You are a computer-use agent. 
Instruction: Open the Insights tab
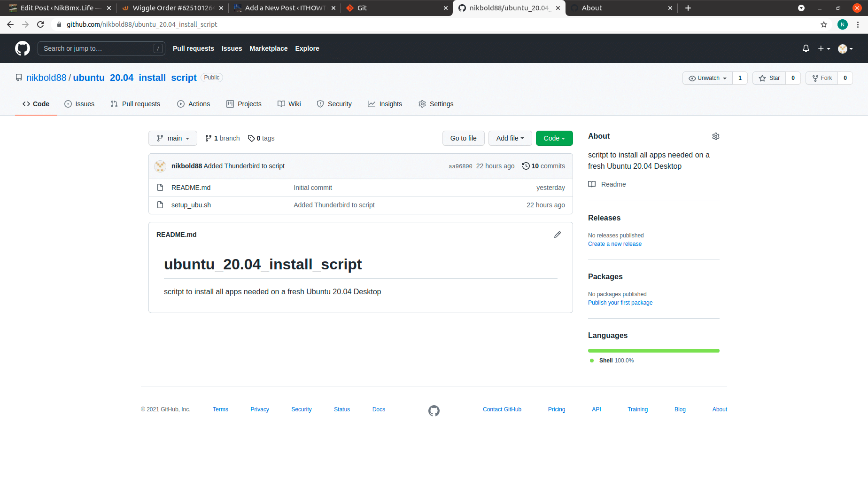[x=385, y=104]
